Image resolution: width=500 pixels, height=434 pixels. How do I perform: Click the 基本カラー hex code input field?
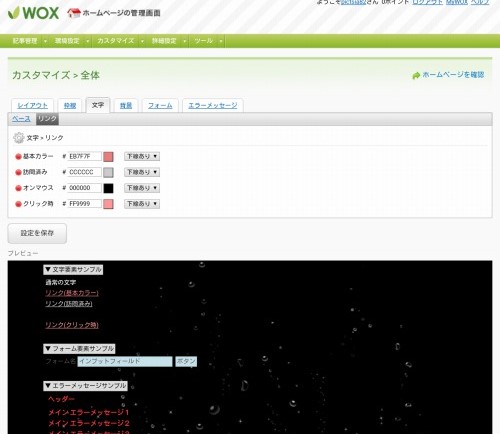85,156
